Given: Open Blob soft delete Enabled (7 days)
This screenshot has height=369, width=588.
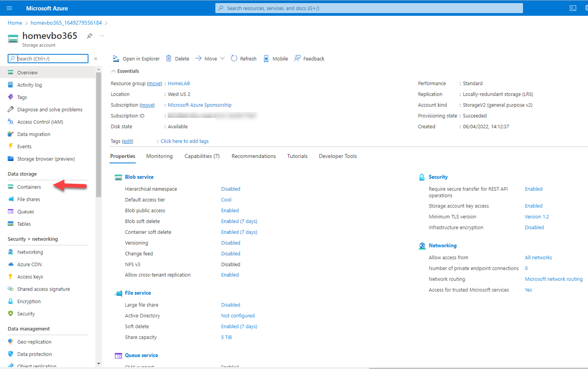Looking at the screenshot, I should click(239, 221).
